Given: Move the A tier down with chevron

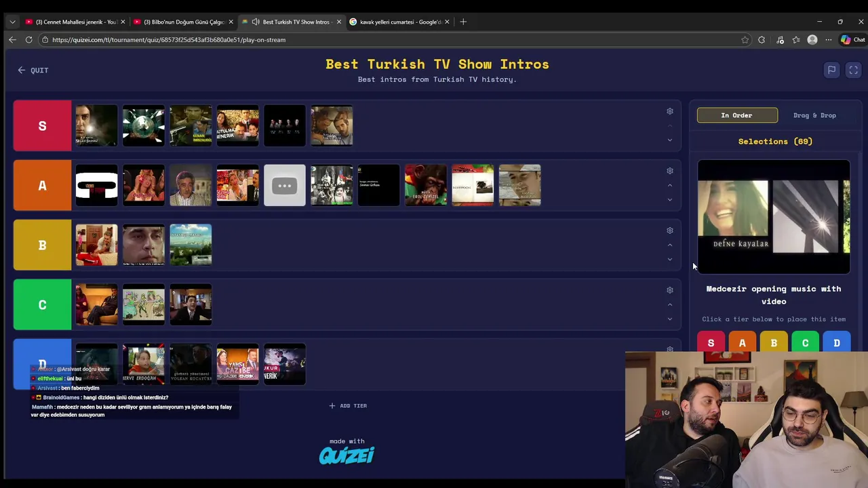Looking at the screenshot, I should coord(670,200).
